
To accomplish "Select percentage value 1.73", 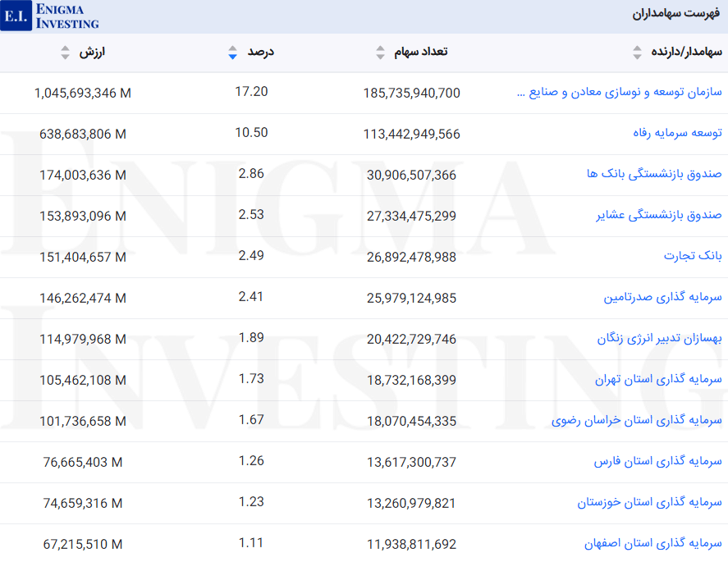I will tap(251, 379).
